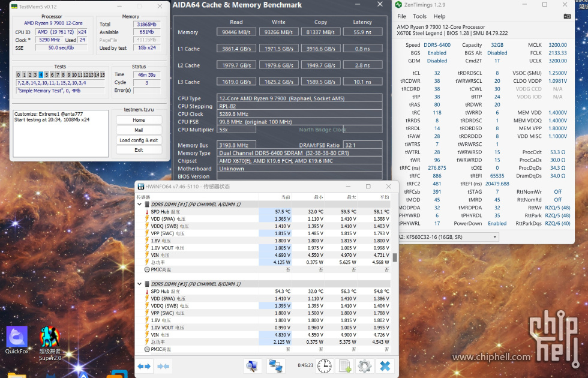Click the DRAM:FSB Ratio 32:1 field
588x378 pixels.
pyautogui.click(x=362, y=145)
